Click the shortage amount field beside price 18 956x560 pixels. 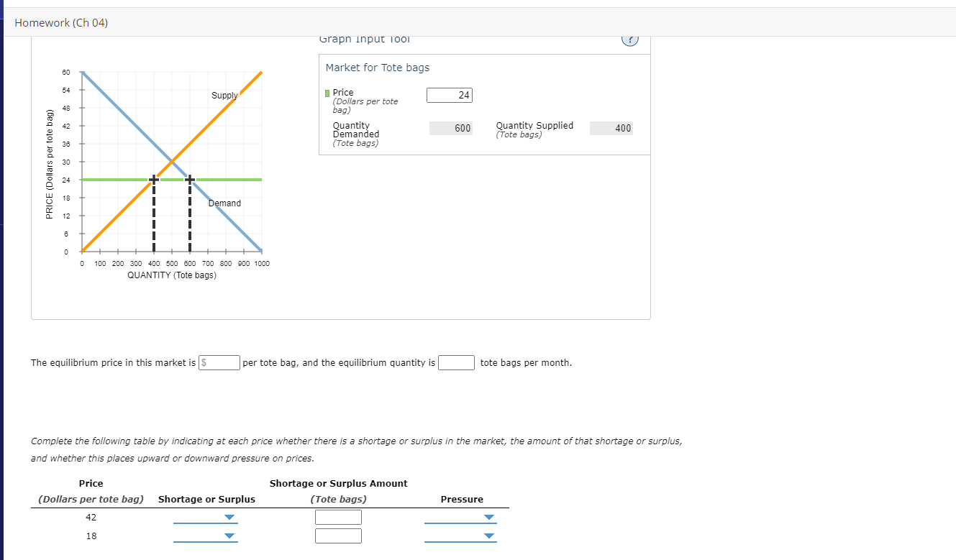point(338,536)
